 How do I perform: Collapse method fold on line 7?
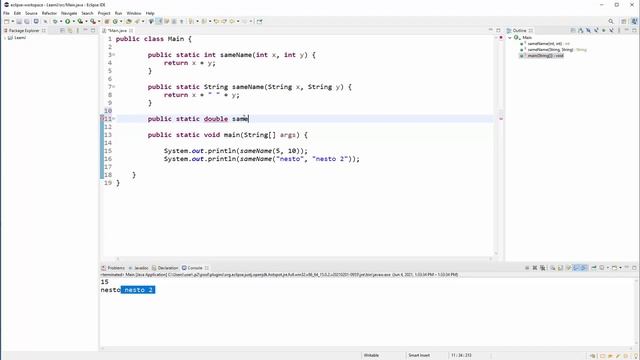(114, 87)
